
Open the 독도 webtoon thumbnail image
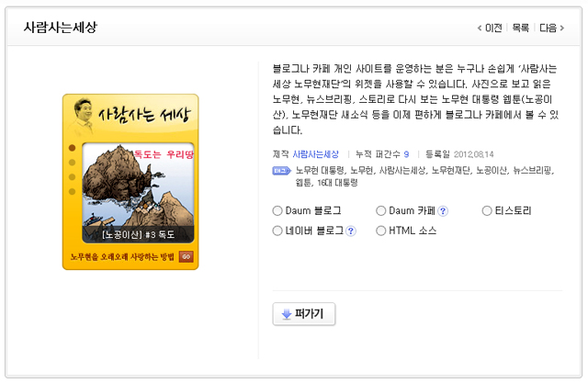click(x=138, y=193)
